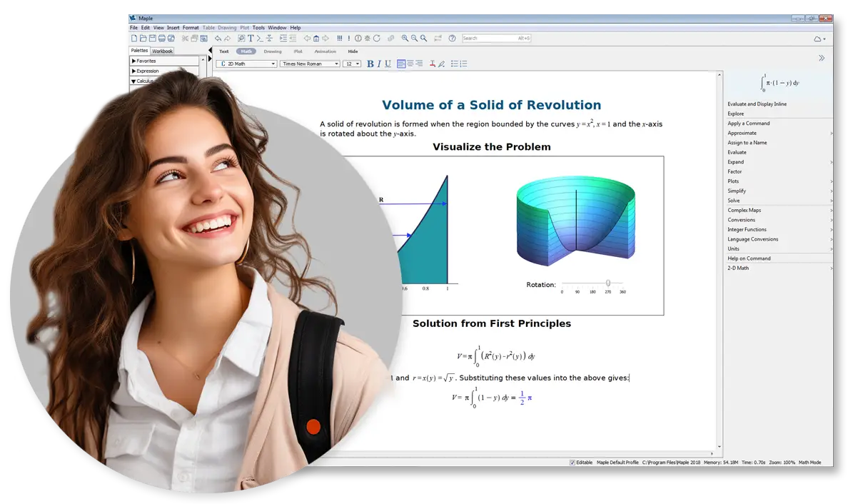853x504 pixels.
Task: Toggle bold formatting
Action: [370, 63]
